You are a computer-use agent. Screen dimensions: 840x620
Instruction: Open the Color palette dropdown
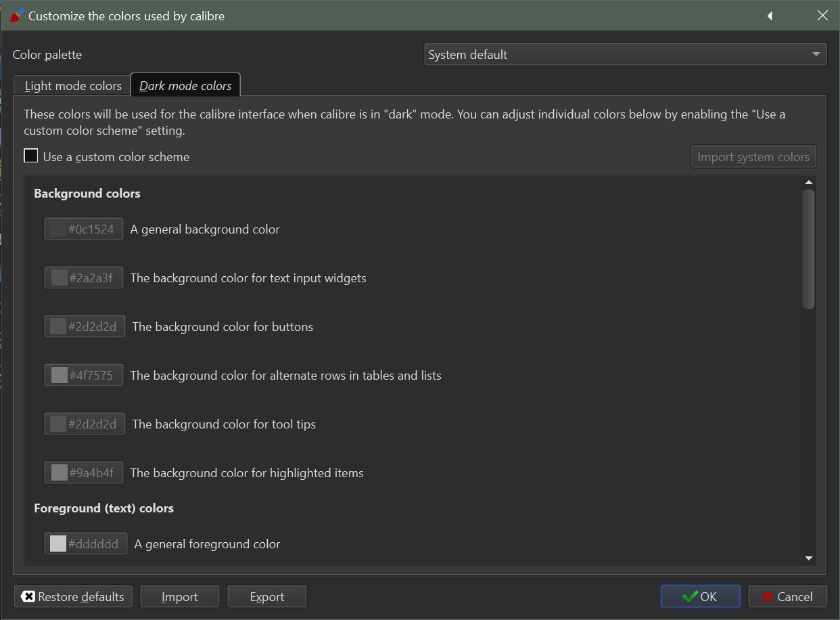(626, 54)
